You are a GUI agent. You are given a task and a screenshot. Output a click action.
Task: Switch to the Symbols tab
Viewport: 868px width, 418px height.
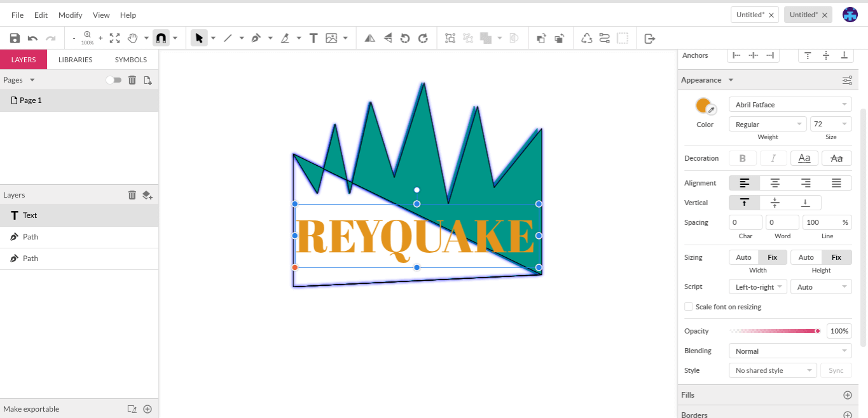[131, 60]
